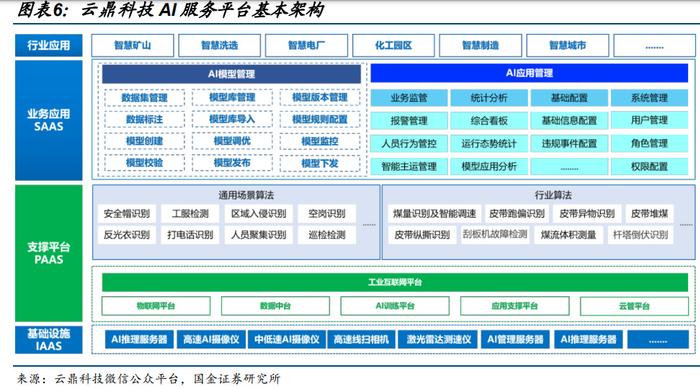
Task: Click the 模型调优 dashed box
Action: point(232,141)
